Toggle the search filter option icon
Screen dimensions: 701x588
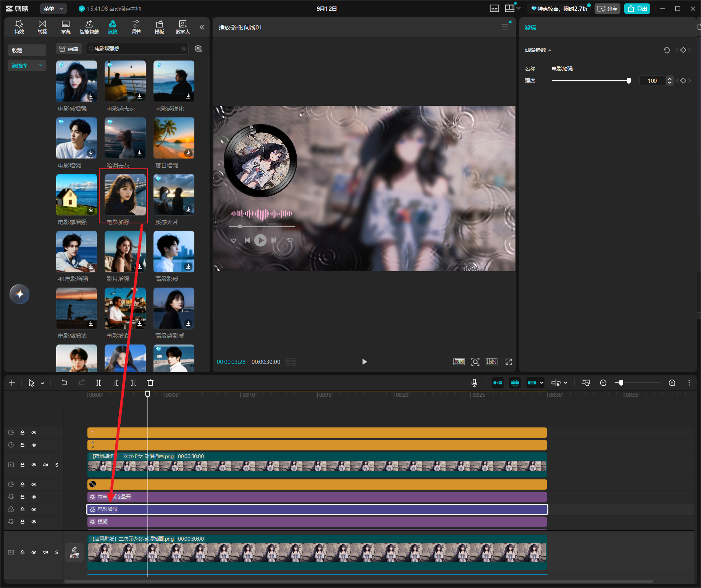point(198,48)
